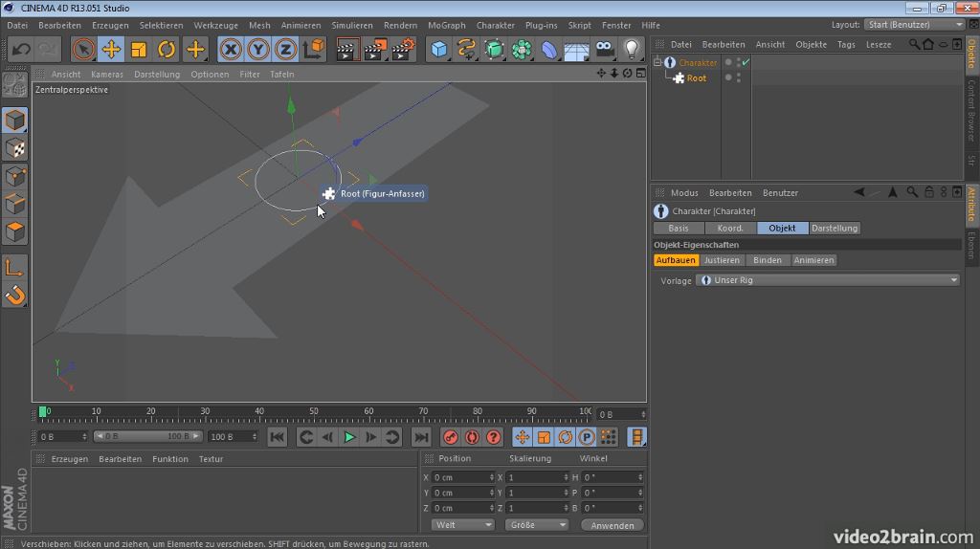Switch to the Darstellung attribute tab

tap(835, 228)
